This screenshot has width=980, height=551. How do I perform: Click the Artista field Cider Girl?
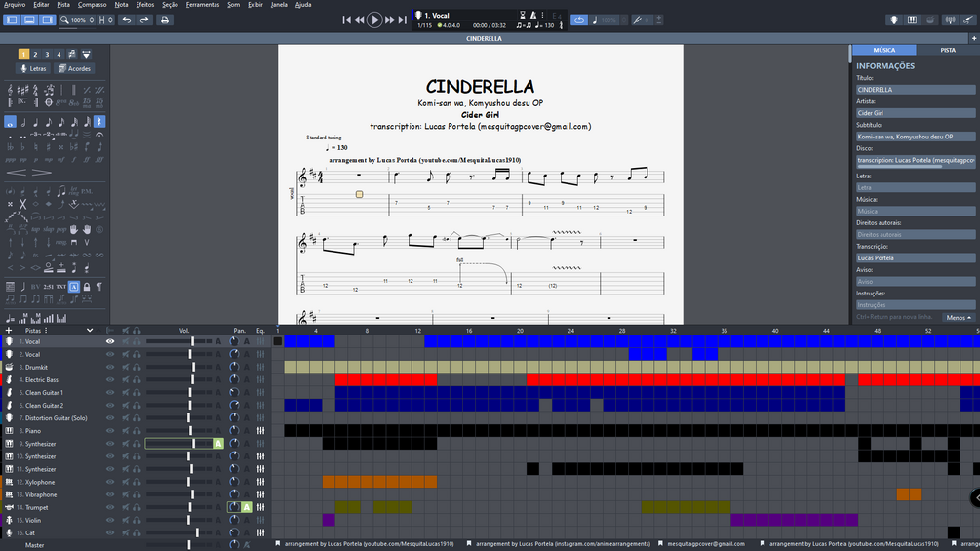[x=915, y=113]
